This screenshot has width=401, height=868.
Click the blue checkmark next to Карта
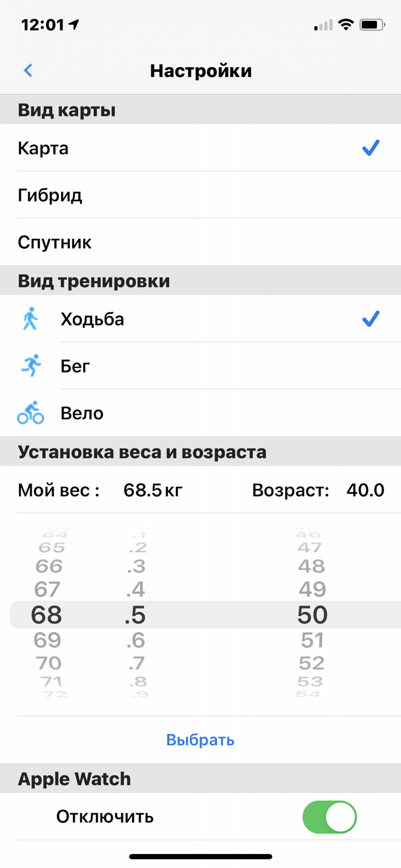(370, 148)
